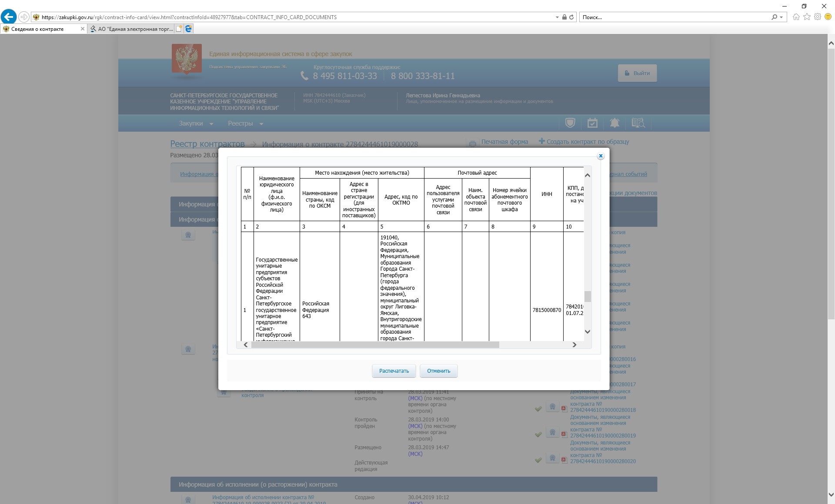Click signature icon beside document 0000280018
The image size is (835, 504).
552,407
